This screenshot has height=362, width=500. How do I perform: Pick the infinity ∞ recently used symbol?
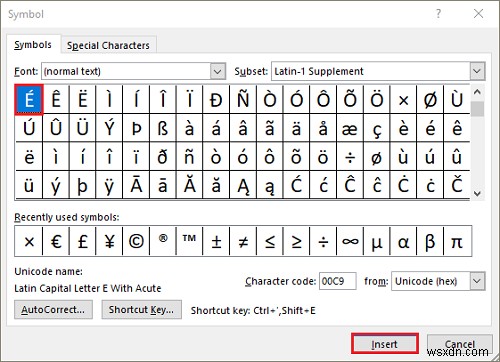[350, 241]
